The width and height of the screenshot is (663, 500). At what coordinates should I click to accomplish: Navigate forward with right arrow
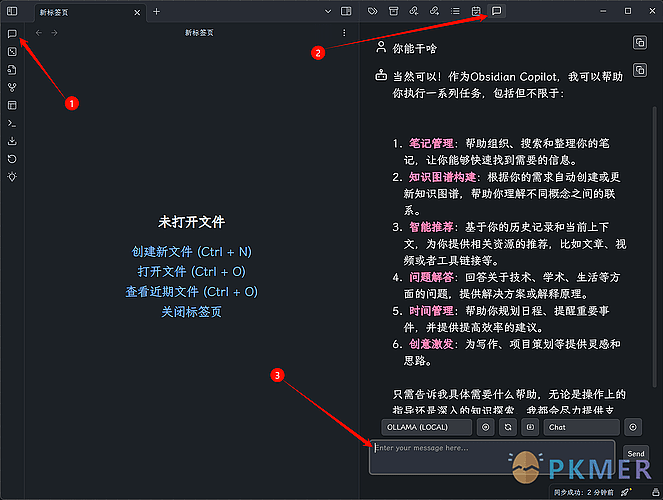tap(54, 33)
